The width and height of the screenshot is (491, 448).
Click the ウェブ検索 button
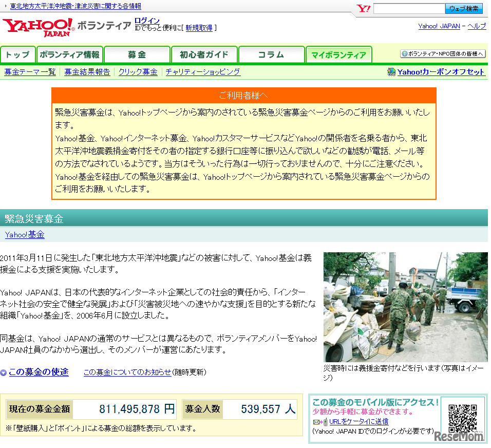(464, 8)
